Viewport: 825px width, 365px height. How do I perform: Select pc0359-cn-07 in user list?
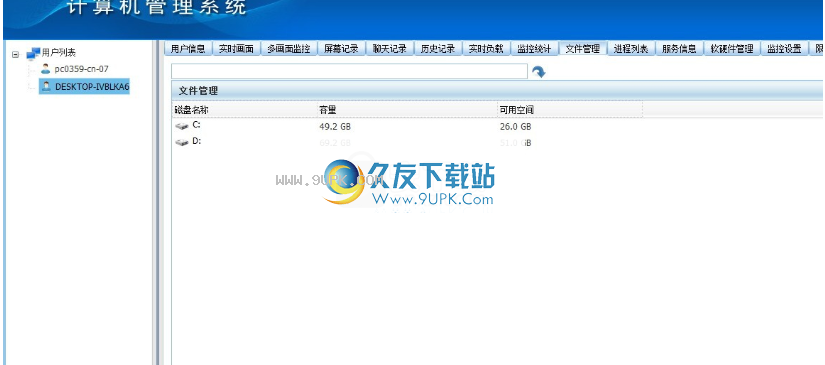click(82, 69)
